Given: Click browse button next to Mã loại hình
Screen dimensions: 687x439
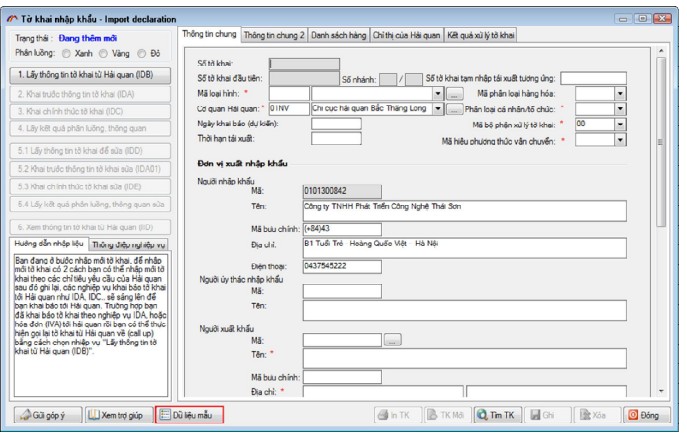Looking at the screenshot, I should [453, 93].
